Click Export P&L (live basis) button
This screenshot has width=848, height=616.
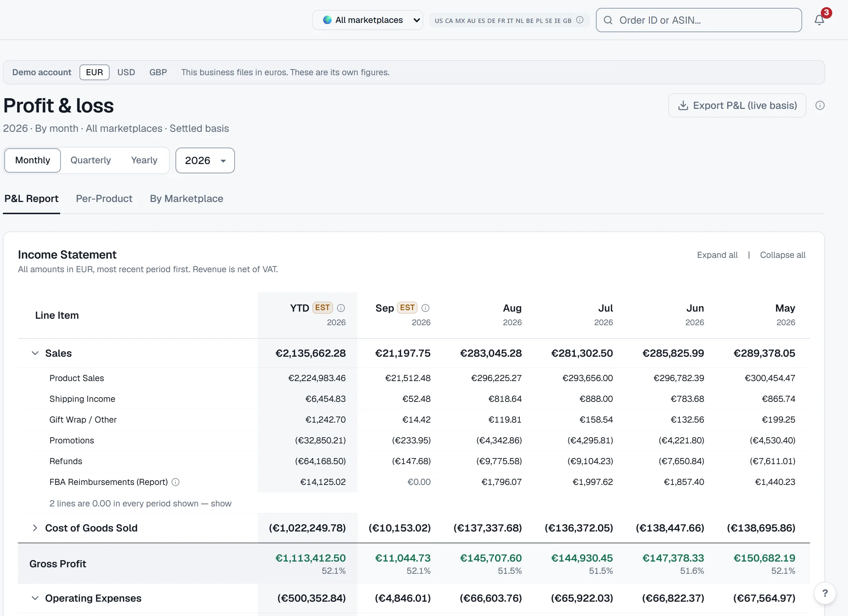click(x=737, y=105)
